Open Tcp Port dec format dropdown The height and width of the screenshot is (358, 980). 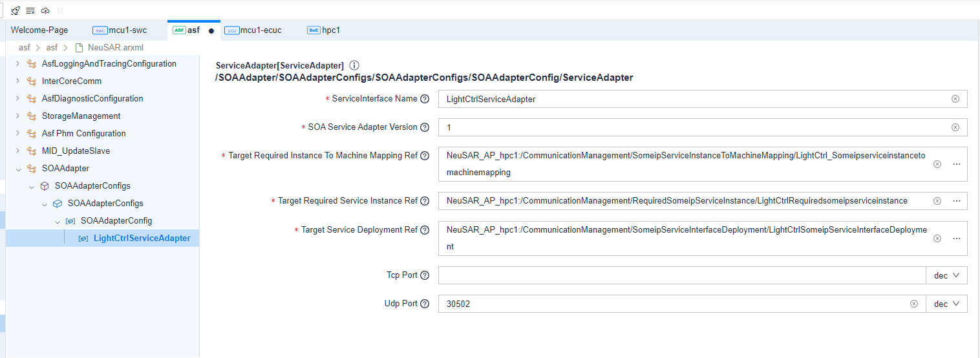click(x=946, y=276)
